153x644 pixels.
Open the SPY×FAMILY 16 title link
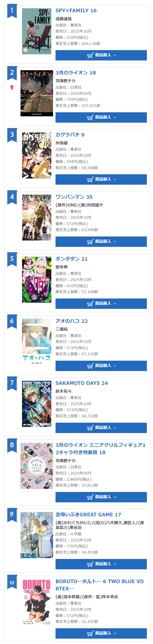point(76,11)
